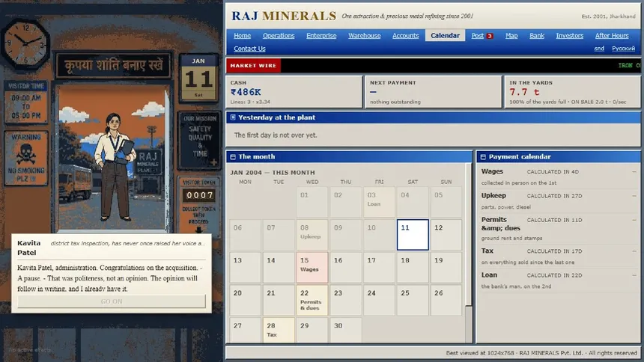The image size is (644, 362).
Task: Click the red Post notification badge
Action: coord(490,36)
